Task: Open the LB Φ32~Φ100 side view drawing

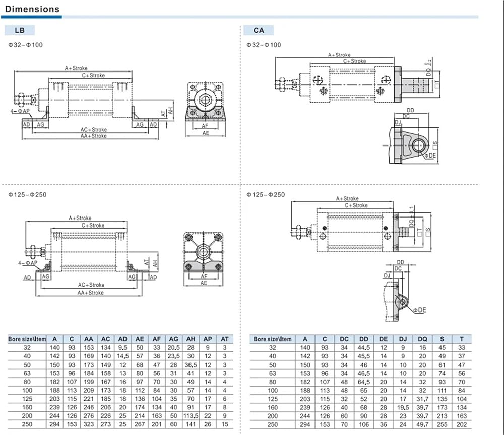Action: pyautogui.click(x=93, y=102)
